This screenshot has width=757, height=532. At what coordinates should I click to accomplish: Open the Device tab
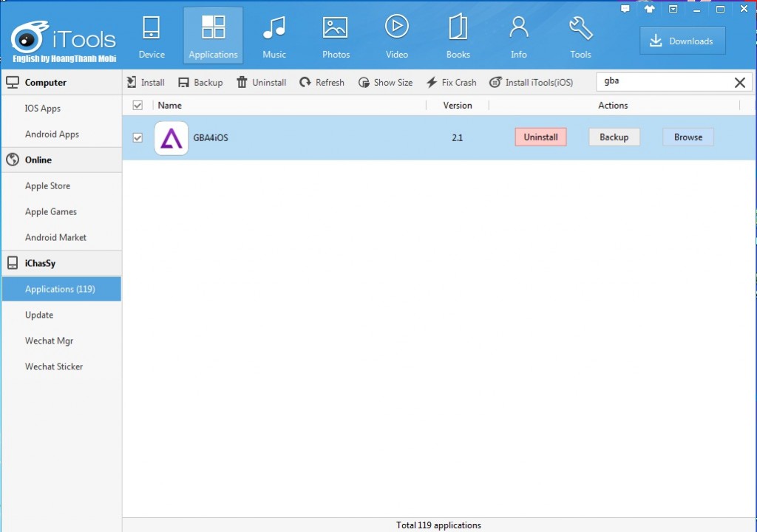tap(151, 37)
